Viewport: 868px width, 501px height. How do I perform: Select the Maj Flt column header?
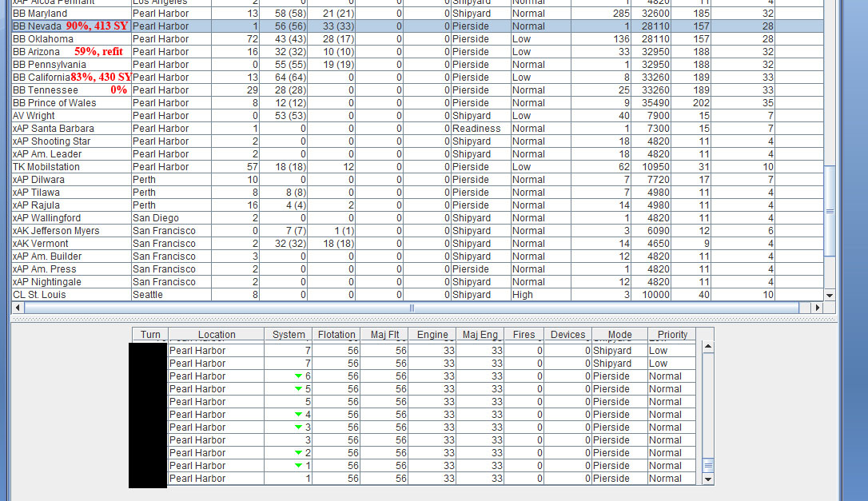(x=384, y=334)
